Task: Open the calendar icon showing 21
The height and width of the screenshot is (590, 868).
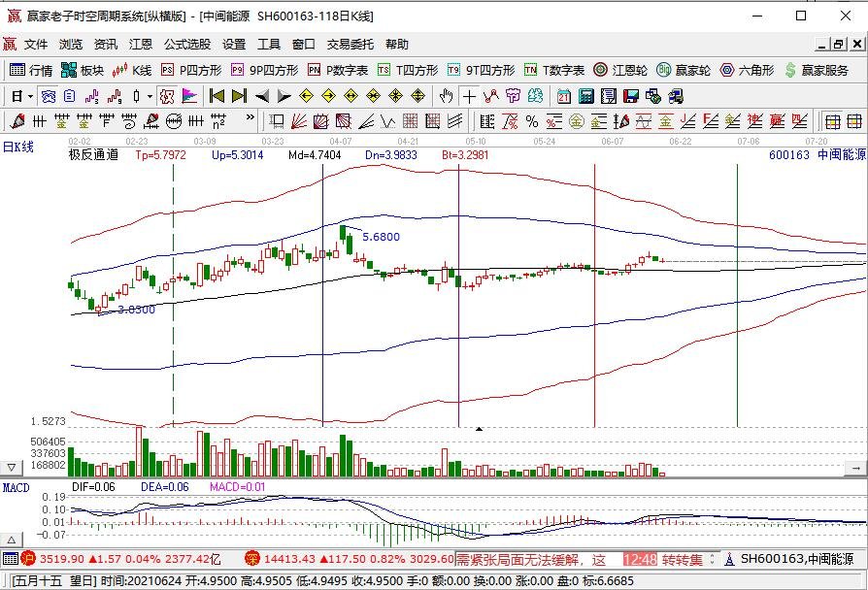Action: 563,96
